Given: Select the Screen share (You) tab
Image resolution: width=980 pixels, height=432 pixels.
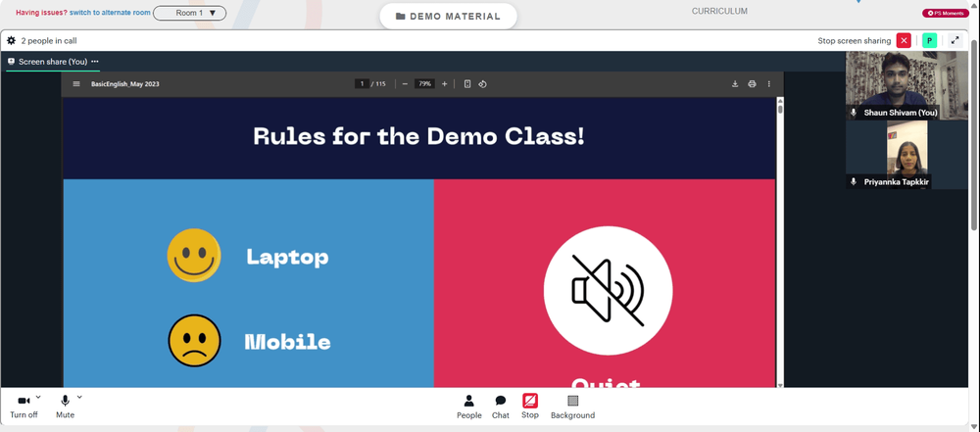Looking at the screenshot, I should tap(53, 62).
